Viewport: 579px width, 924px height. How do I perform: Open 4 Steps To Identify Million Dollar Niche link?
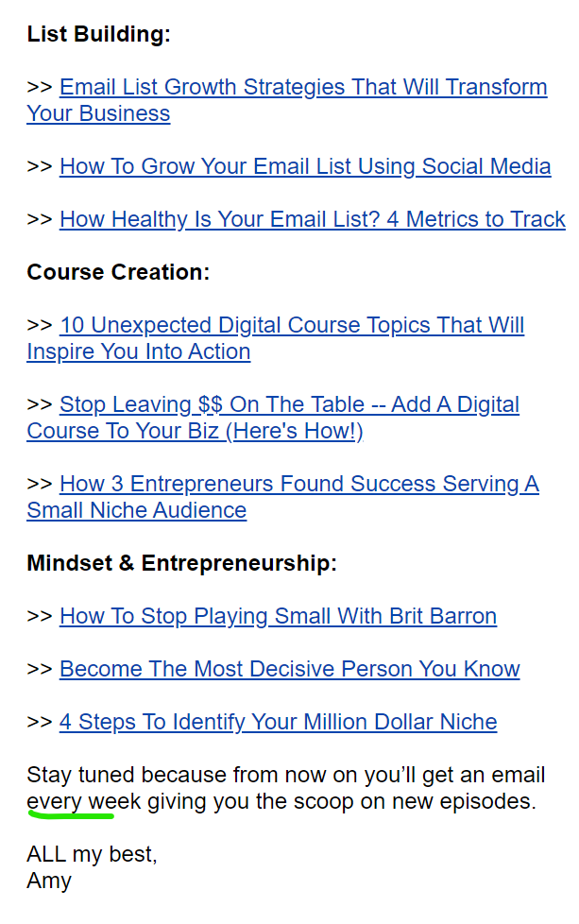pos(278,723)
